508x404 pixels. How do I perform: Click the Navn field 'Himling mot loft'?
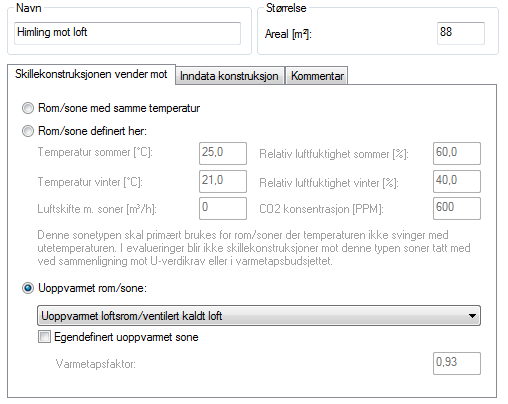(127, 33)
